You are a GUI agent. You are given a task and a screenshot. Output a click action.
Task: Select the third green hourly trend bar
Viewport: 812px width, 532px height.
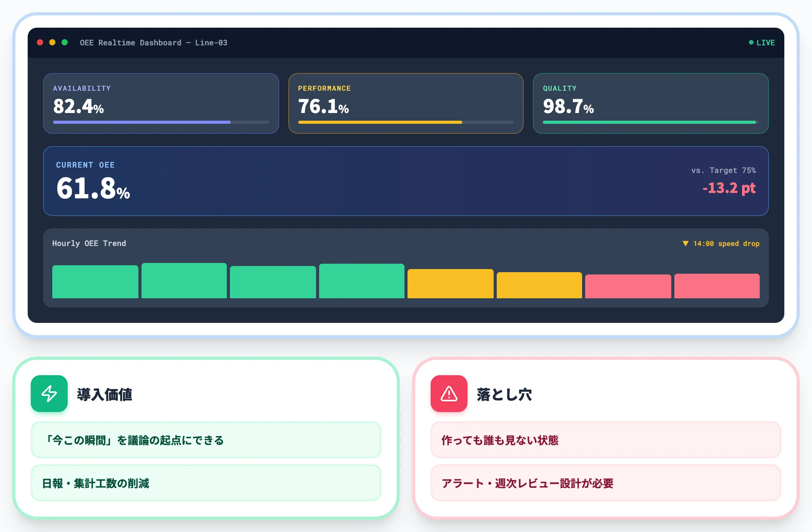point(273,282)
